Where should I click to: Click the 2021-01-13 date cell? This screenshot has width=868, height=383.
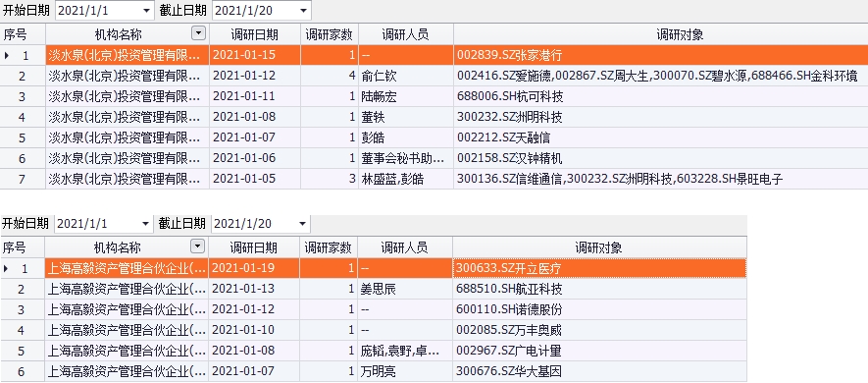pyautogui.click(x=254, y=289)
